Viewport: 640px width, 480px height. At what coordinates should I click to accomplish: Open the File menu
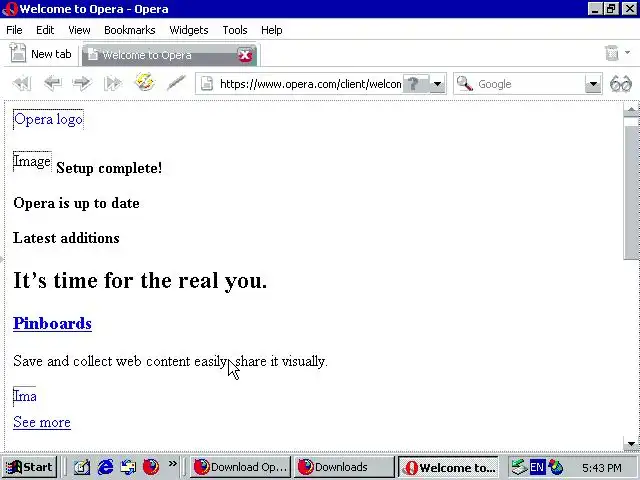coord(14,30)
